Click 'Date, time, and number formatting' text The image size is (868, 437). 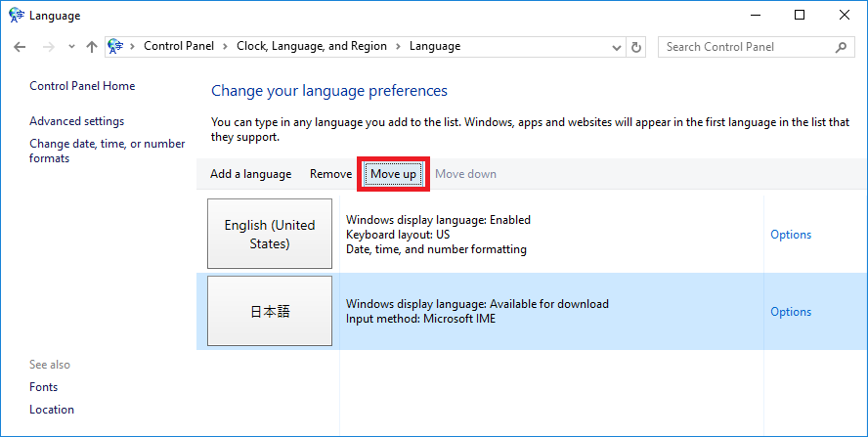pos(436,250)
